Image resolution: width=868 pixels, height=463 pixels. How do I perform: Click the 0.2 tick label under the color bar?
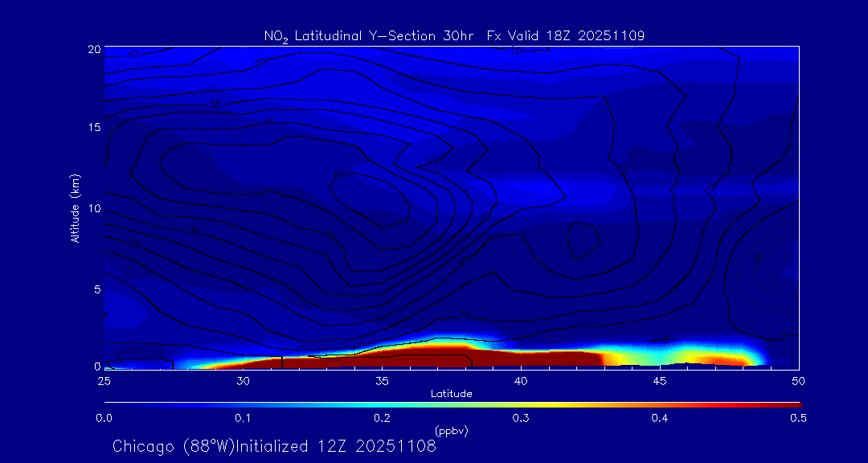[x=382, y=418]
